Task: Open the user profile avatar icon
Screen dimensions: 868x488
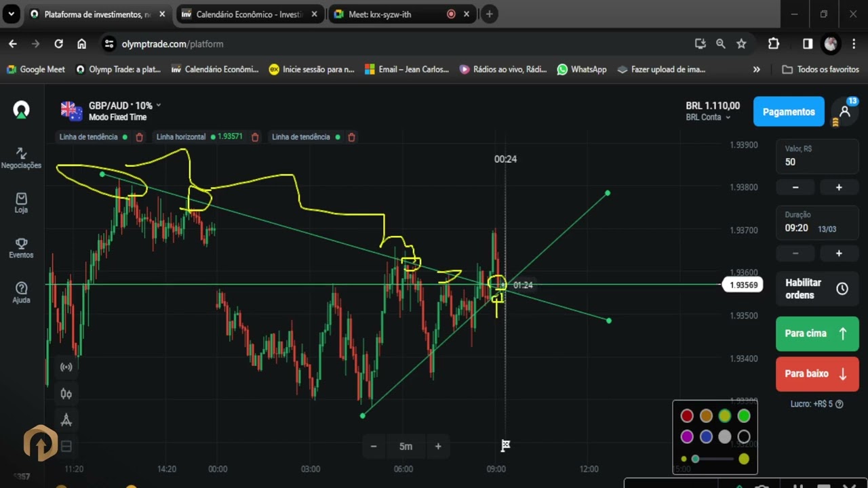Action: (845, 111)
